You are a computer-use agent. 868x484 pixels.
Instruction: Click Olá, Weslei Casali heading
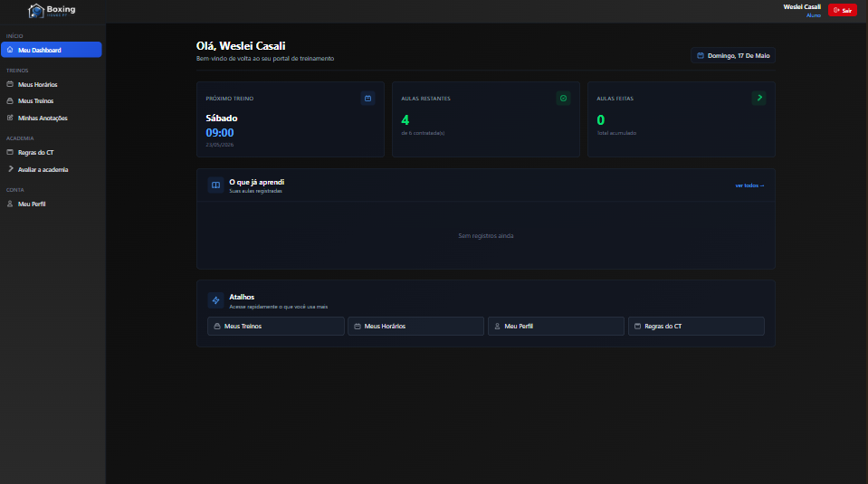click(241, 46)
